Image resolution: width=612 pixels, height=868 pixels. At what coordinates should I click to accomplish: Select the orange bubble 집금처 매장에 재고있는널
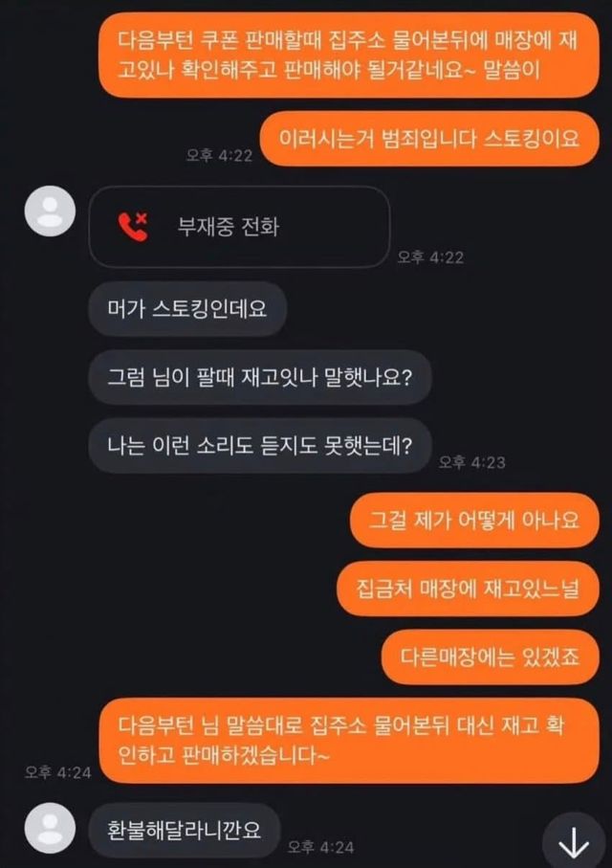coord(469,589)
